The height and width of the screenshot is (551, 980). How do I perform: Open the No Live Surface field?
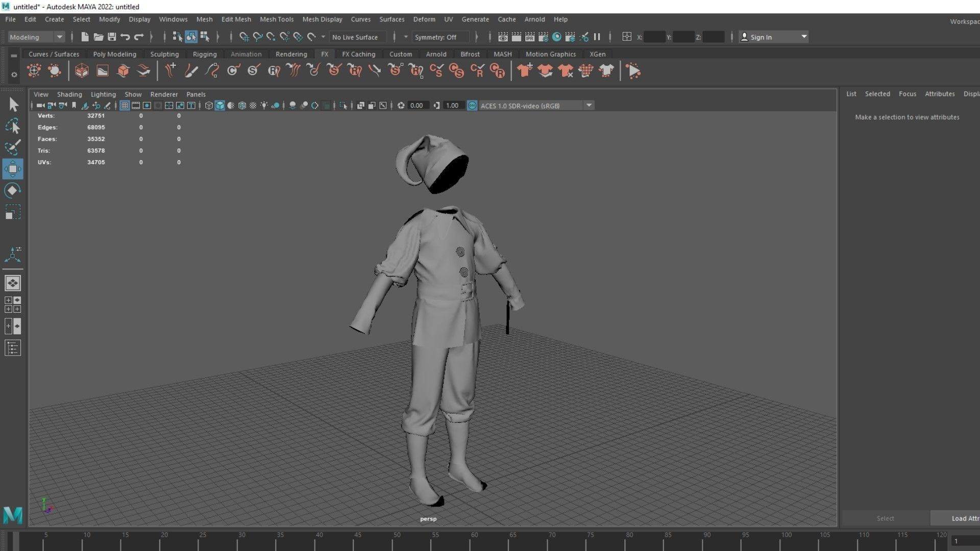[x=358, y=37]
